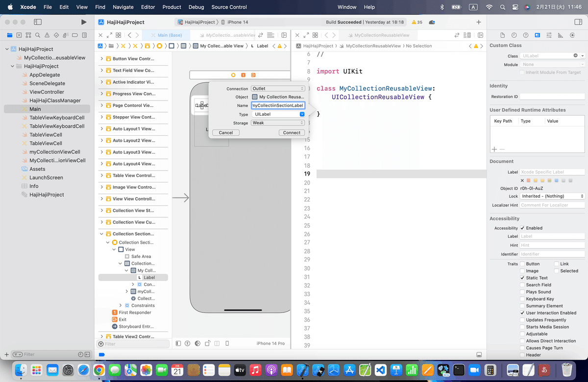
Task: Open the Custom Class dropdown arrow
Action: point(582,56)
